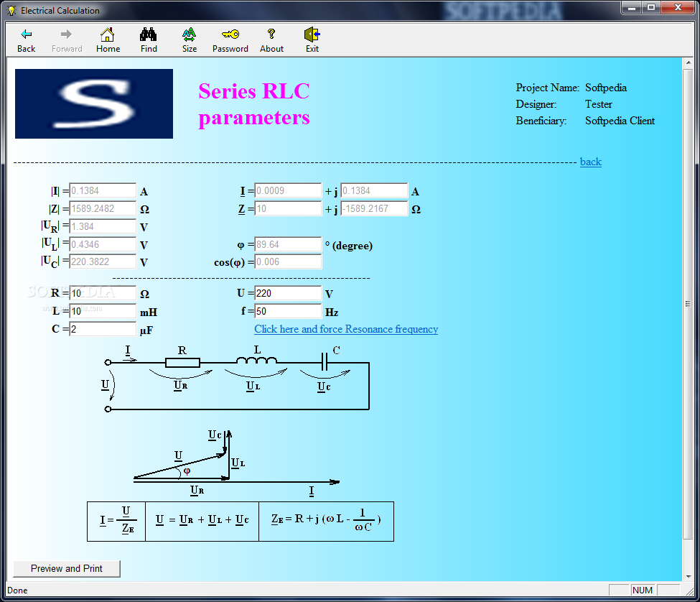Select the |UL| inductor voltage output field

pos(103,244)
